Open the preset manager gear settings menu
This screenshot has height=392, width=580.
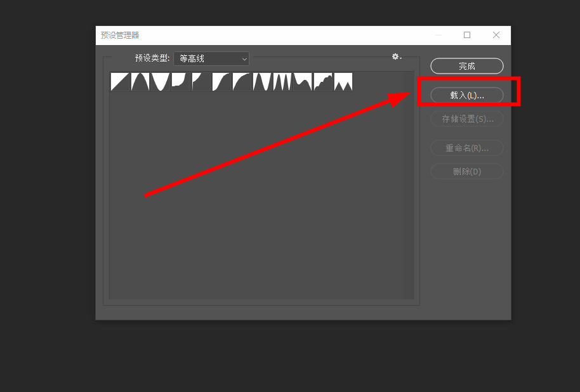click(396, 56)
